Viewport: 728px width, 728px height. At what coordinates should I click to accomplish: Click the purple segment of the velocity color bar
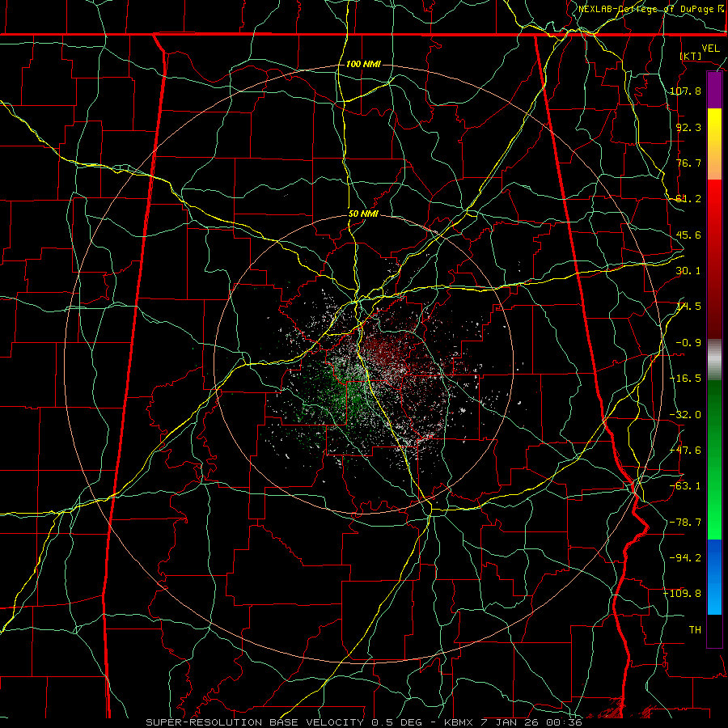[714, 91]
